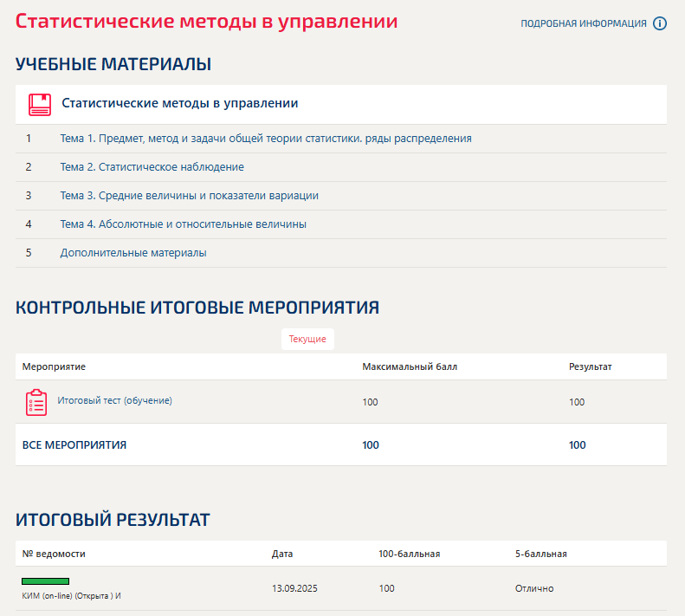Click the № ведомости column header
Screen dimensions: 685x616
(54, 554)
